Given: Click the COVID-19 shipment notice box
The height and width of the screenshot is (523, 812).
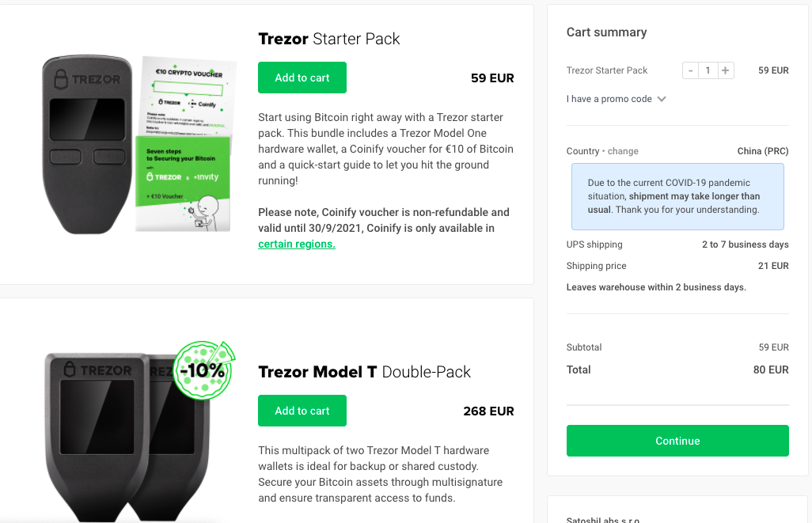Looking at the screenshot, I should 677,196.
